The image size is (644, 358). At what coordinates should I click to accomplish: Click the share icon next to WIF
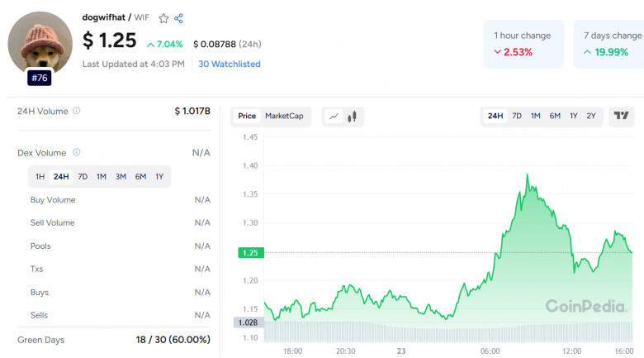point(178,18)
